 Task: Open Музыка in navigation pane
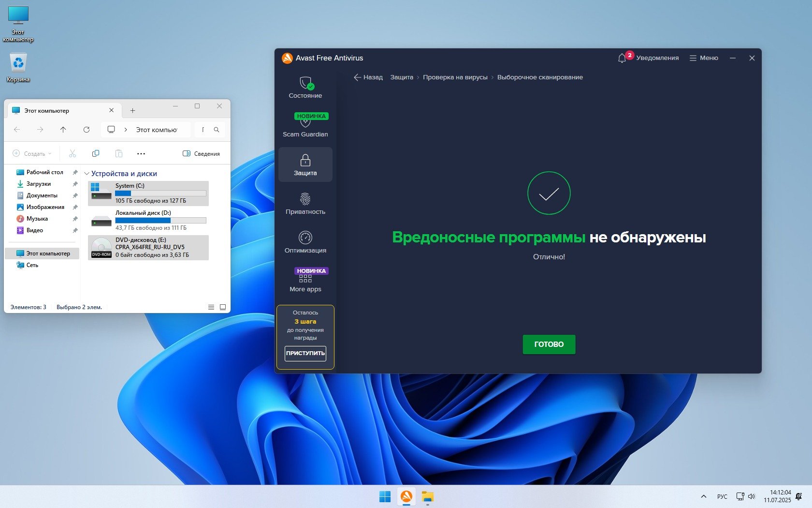point(37,219)
